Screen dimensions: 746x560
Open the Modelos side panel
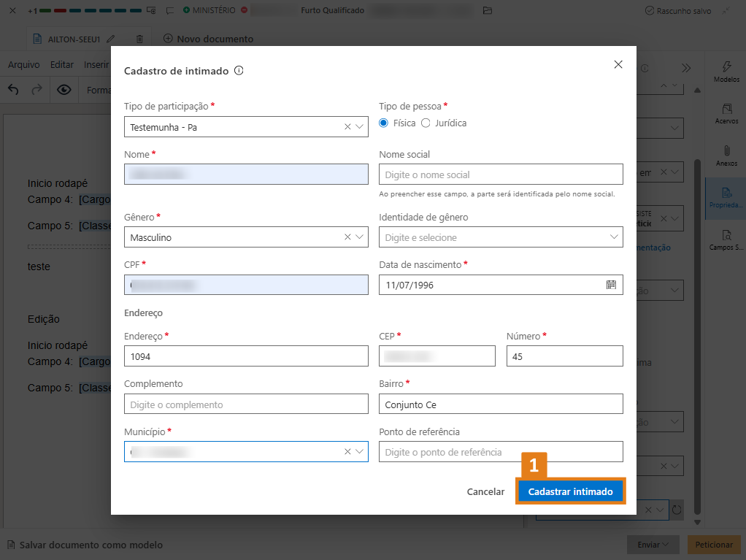click(x=726, y=72)
